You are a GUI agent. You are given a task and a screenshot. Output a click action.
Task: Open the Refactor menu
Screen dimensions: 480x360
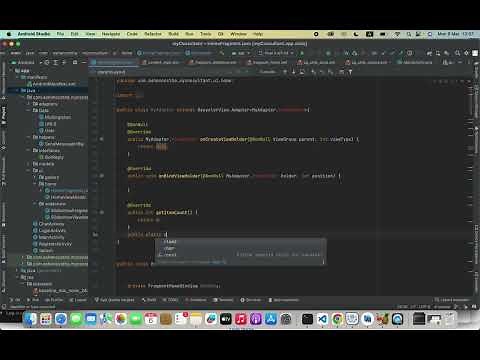pos(153,34)
